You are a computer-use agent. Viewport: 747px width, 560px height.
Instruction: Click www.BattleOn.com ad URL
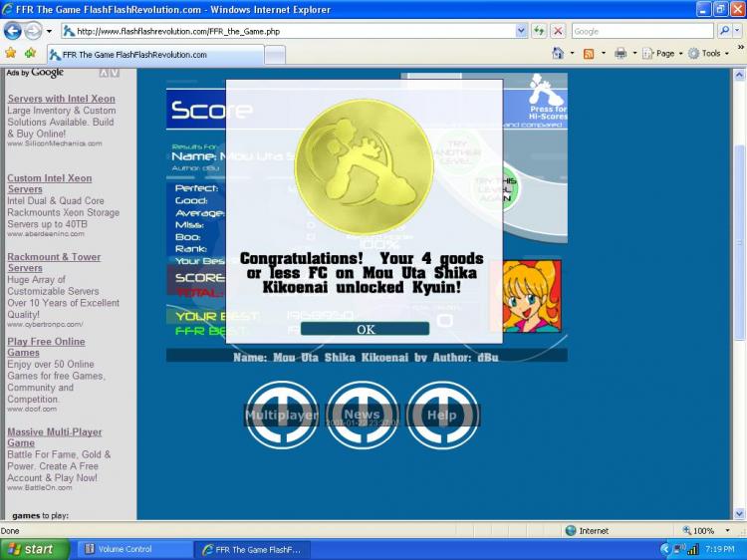(40, 487)
